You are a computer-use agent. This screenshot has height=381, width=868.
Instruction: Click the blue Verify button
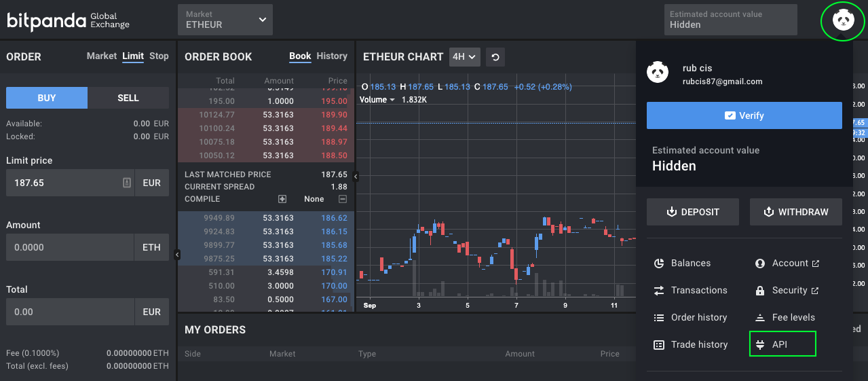coord(744,115)
